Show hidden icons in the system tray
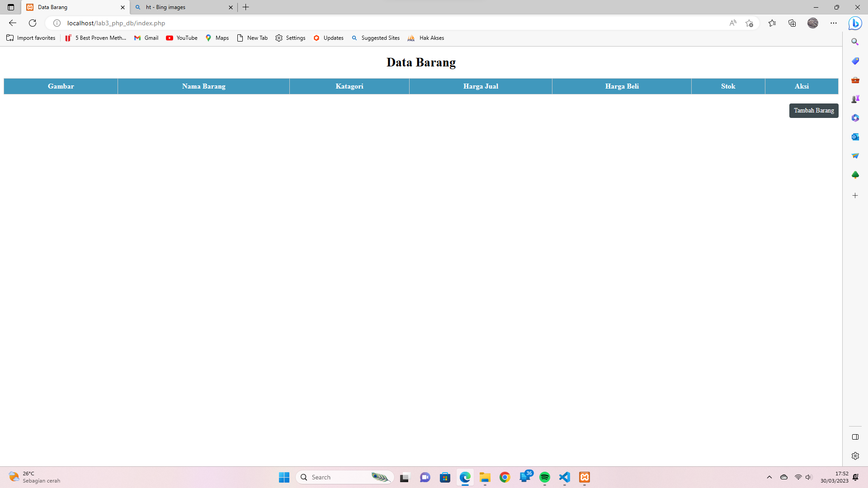This screenshot has width=868, height=488. tap(769, 477)
